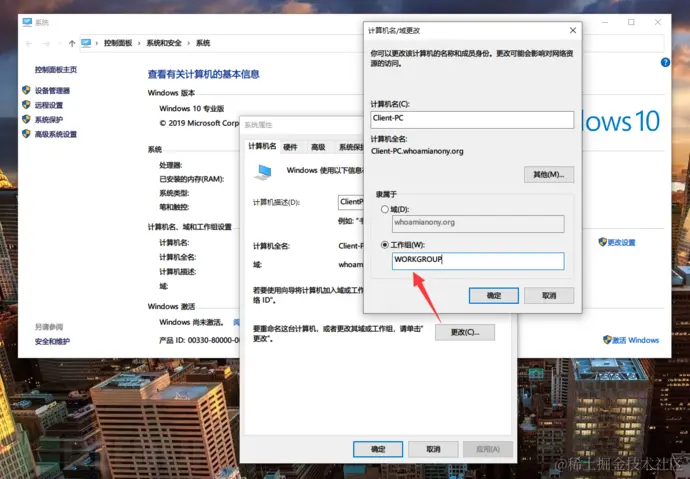The image size is (690, 479).
Task: Click the 其他(M)... button
Action: coord(549,175)
